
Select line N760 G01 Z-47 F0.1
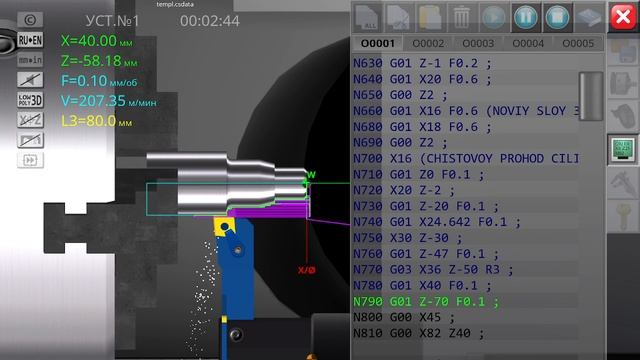tap(465, 254)
